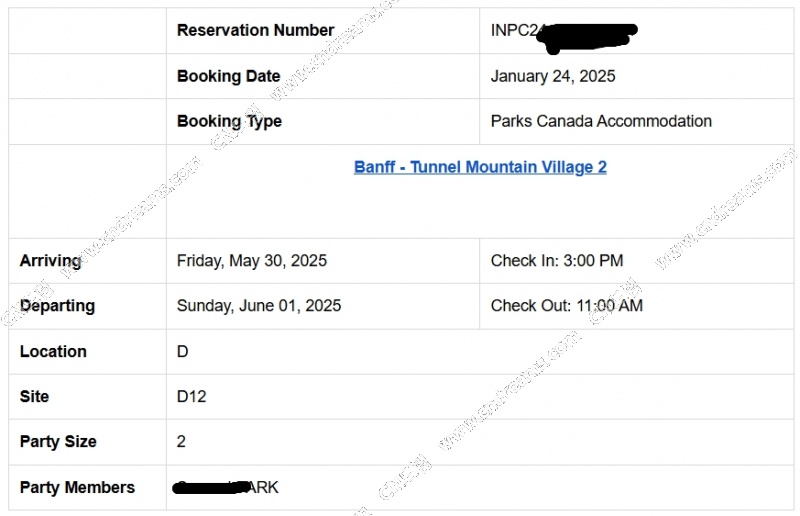Select the site value D12
Viewport: 800px width, 516px height.
[191, 397]
